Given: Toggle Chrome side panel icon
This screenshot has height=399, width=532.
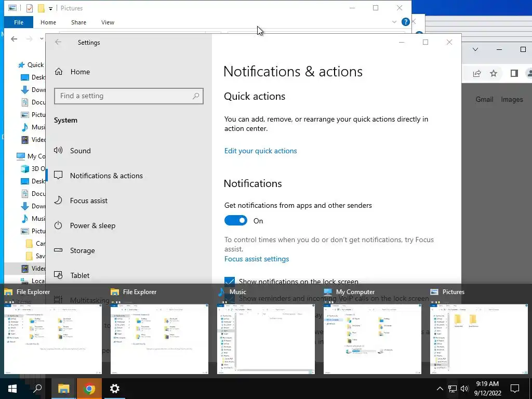Looking at the screenshot, I should tap(514, 73).
